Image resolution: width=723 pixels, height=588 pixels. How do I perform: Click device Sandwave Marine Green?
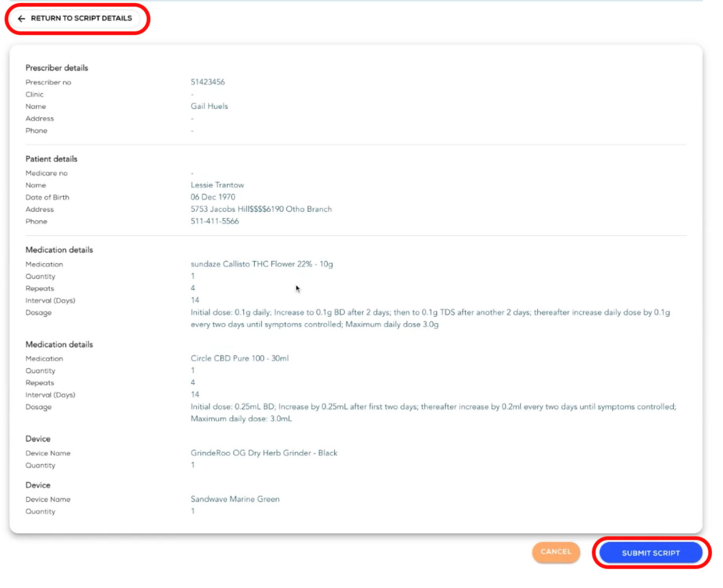click(235, 499)
